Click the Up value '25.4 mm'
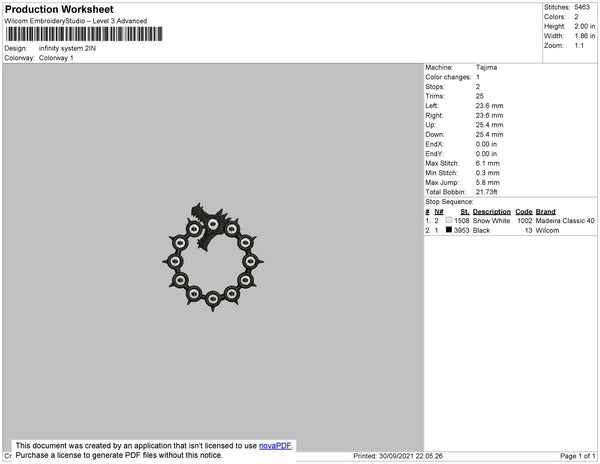 coord(489,125)
